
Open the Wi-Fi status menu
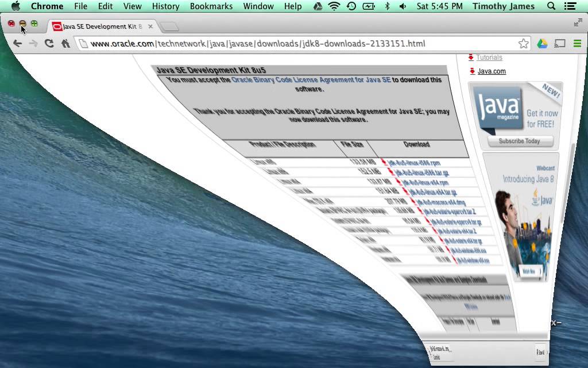[x=334, y=6]
